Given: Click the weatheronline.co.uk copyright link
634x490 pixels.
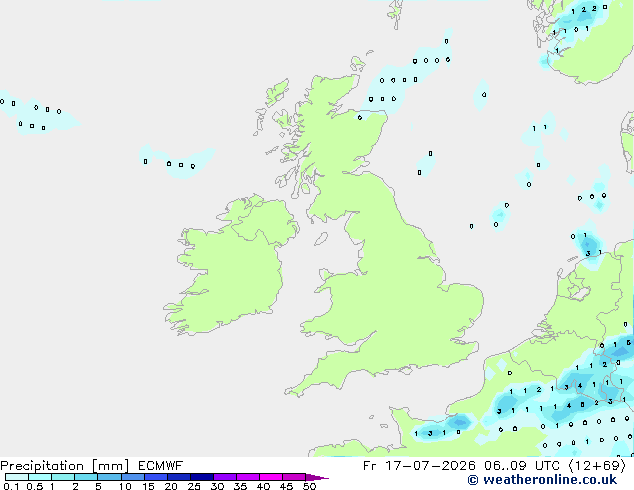Looking at the screenshot, I should (x=542, y=480).
